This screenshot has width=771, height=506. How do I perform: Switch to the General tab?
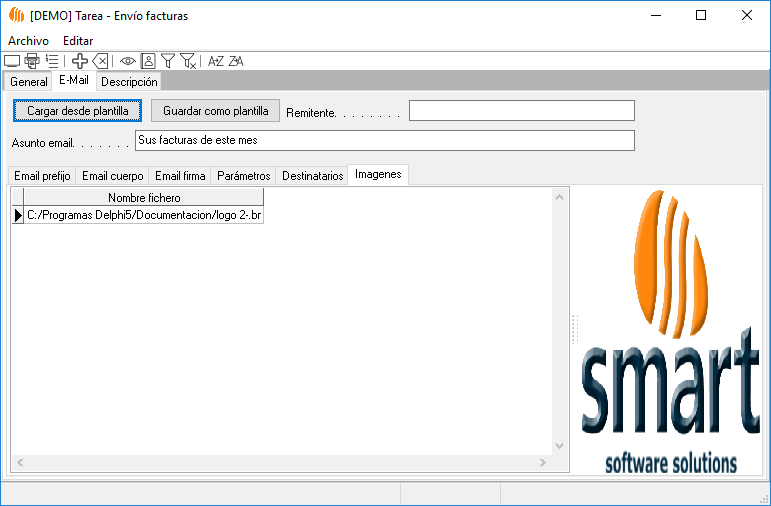tap(29, 82)
